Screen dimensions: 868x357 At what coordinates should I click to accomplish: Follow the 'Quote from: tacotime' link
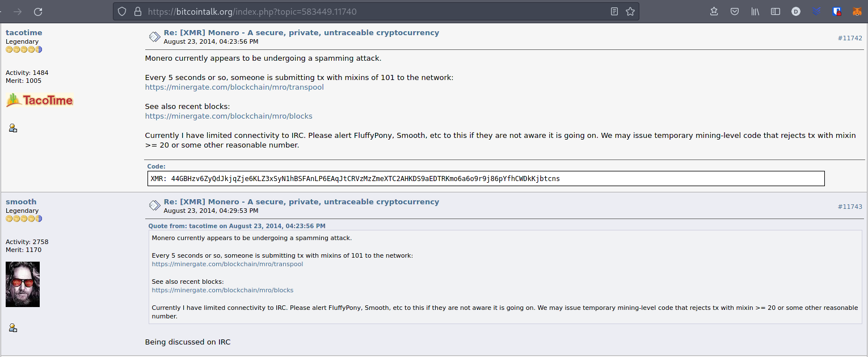pyautogui.click(x=237, y=226)
